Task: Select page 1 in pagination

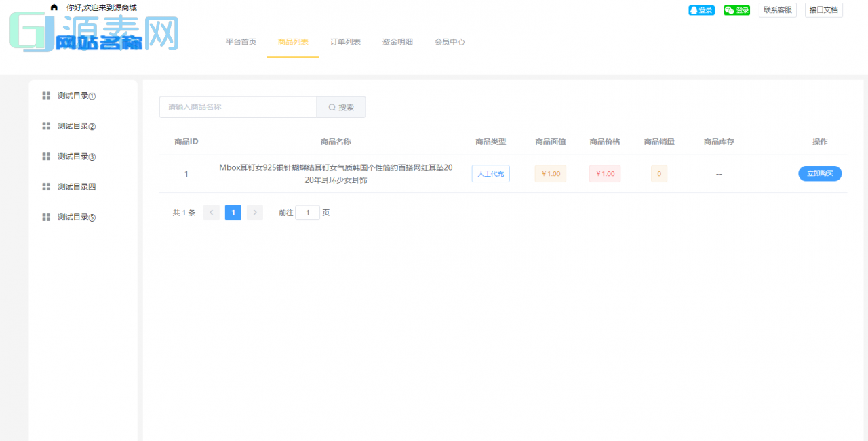Action: (233, 212)
